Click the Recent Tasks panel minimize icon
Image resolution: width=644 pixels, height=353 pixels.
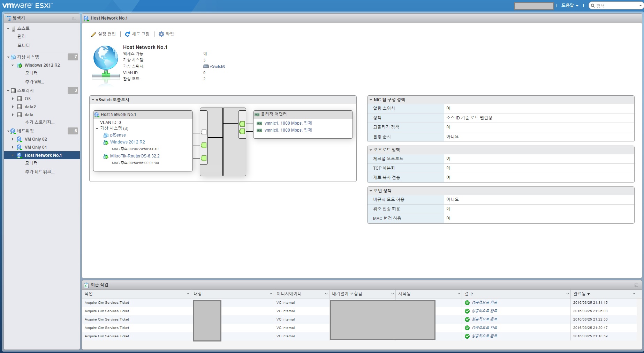pyautogui.click(x=636, y=285)
